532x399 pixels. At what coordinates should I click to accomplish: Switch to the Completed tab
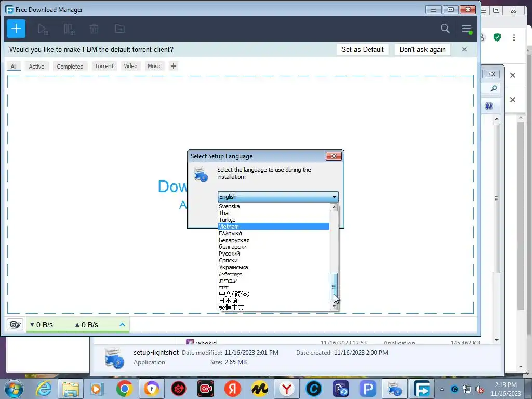coord(70,66)
